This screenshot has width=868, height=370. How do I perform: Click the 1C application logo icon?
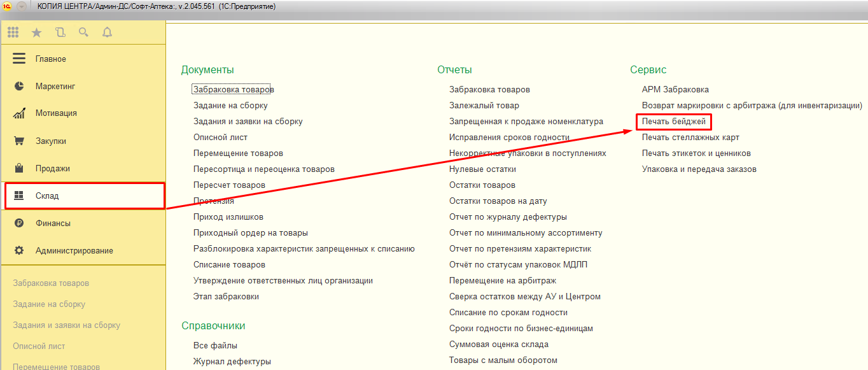[7, 6]
